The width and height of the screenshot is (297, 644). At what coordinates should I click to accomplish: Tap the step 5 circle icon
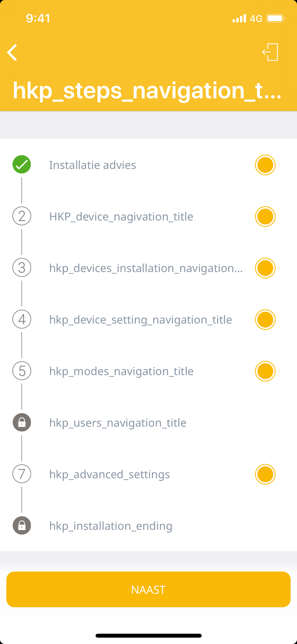22,371
